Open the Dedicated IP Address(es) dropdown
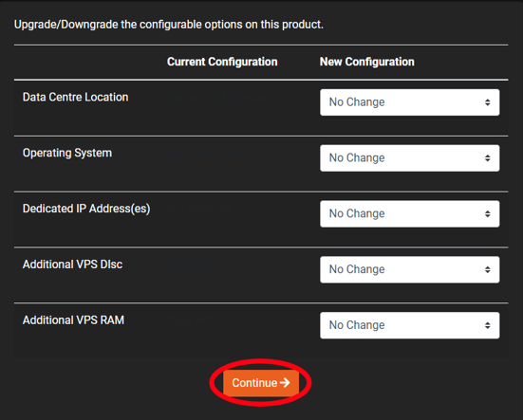523x420 pixels. 410,214
